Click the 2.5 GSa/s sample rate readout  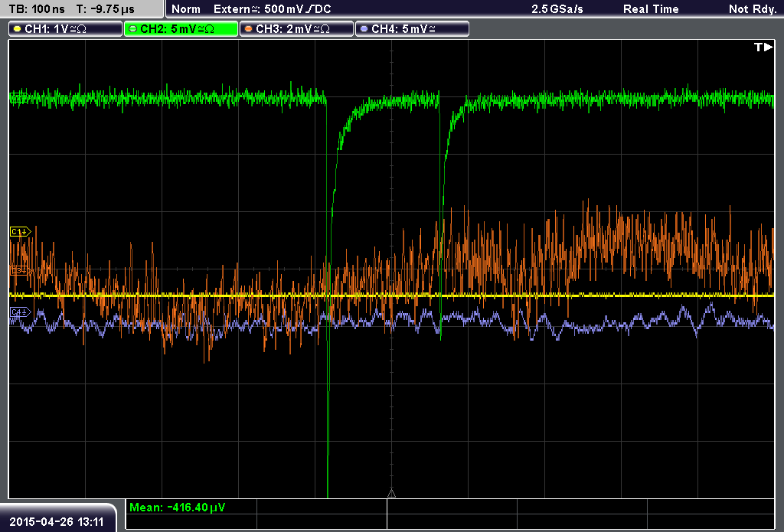(557, 9)
